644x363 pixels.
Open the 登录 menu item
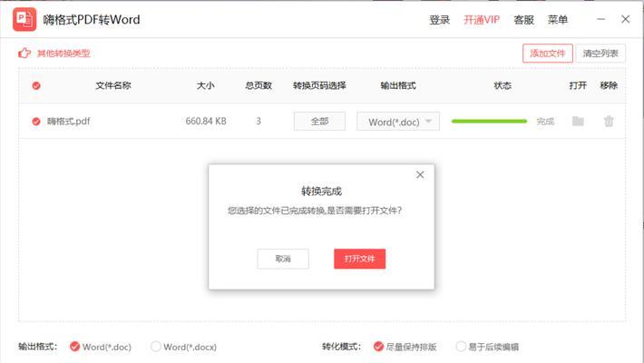tap(440, 20)
